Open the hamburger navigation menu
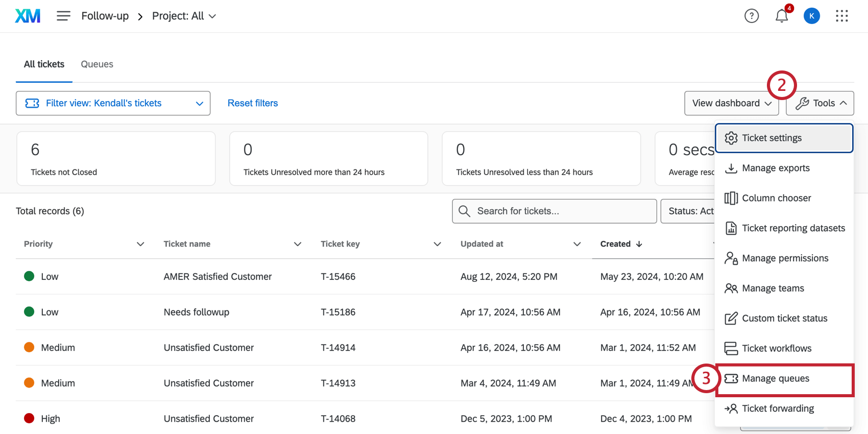This screenshot has height=434, width=868. click(x=63, y=16)
